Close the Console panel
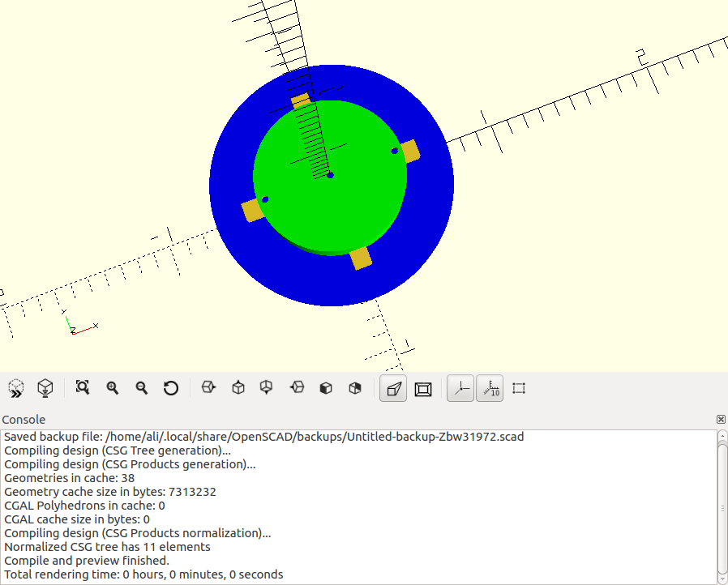 (721, 420)
